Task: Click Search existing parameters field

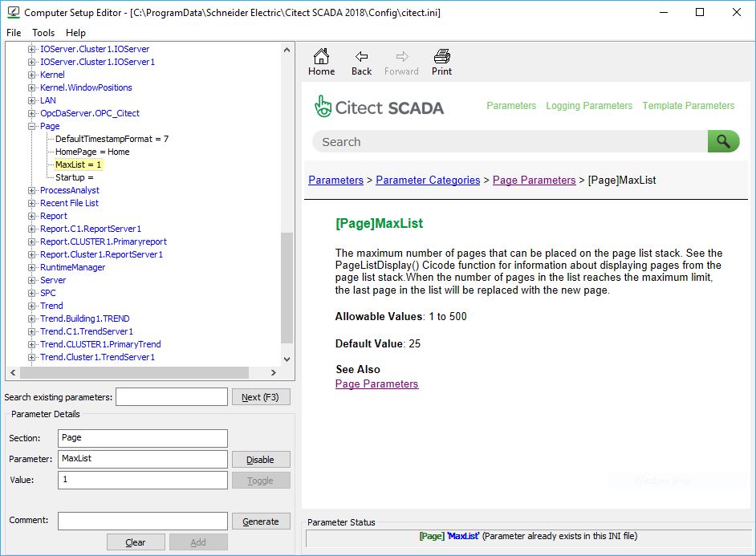Action: (x=172, y=397)
